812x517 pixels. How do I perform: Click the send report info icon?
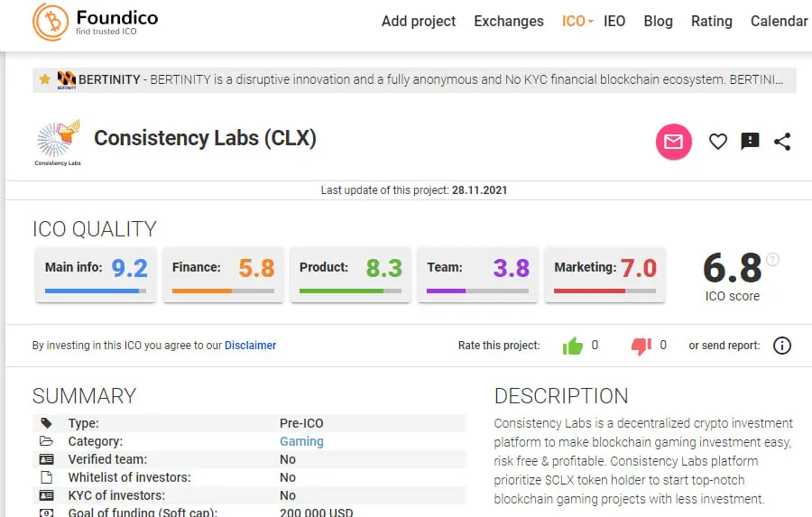pos(782,346)
